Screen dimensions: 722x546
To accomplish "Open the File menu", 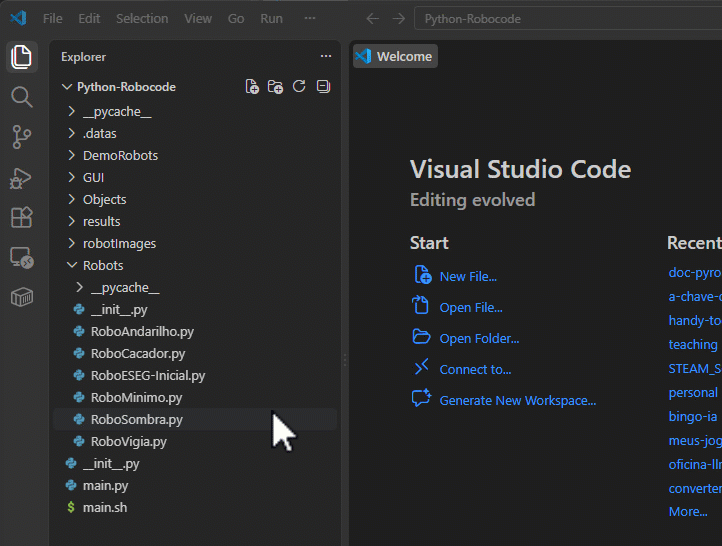I will (x=52, y=18).
